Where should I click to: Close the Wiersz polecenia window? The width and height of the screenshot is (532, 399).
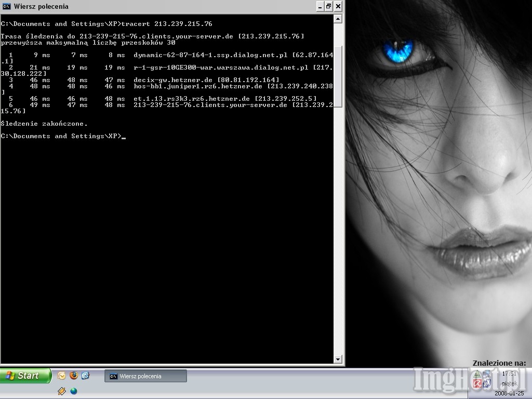pyautogui.click(x=338, y=6)
